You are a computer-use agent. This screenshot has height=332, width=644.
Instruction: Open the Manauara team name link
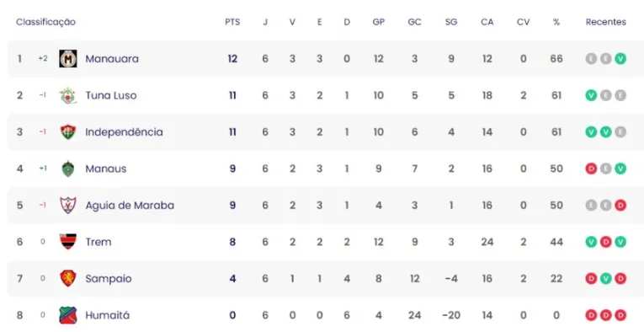tap(112, 59)
